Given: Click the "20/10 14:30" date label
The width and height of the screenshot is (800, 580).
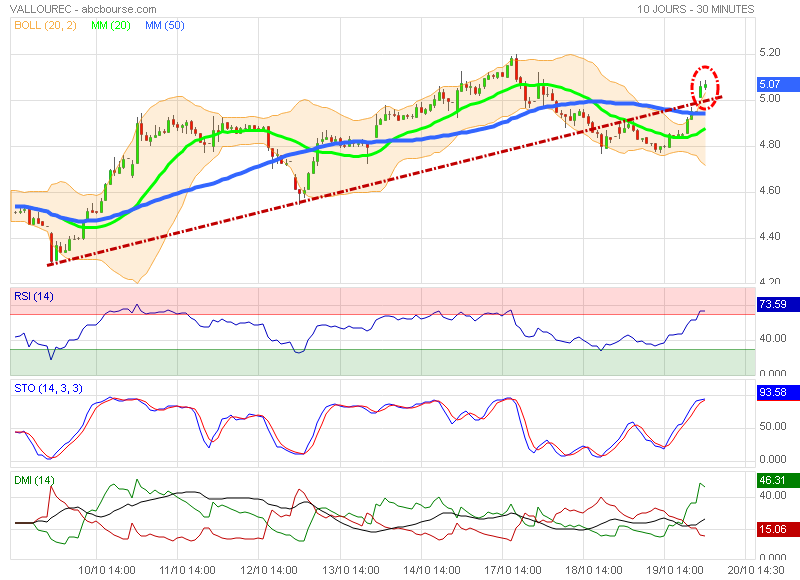Looking at the screenshot, I should tap(756, 570).
